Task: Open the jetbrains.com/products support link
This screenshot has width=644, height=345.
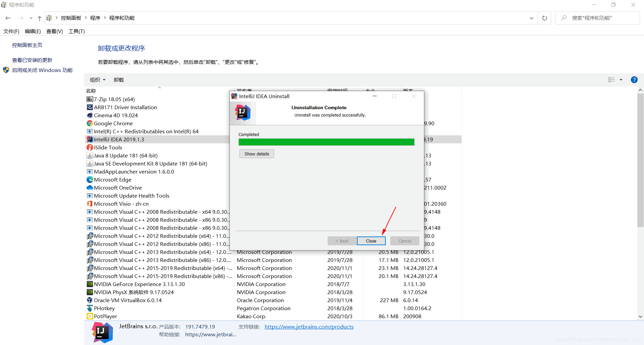Action: click(309, 327)
